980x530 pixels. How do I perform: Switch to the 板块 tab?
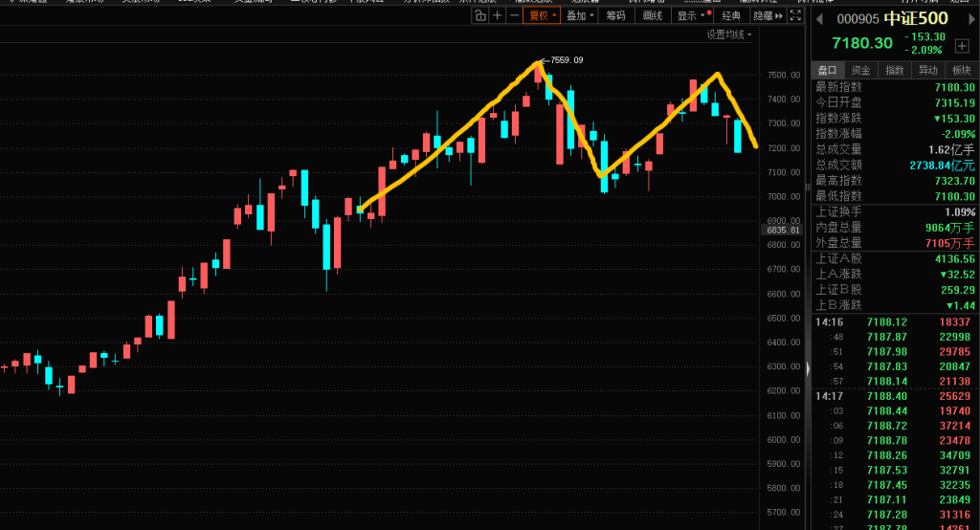(961, 70)
